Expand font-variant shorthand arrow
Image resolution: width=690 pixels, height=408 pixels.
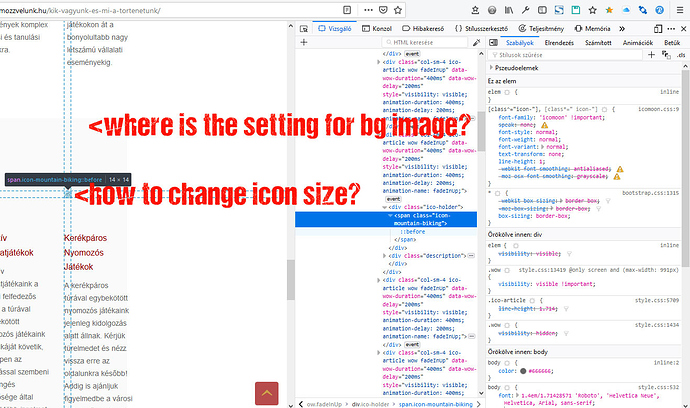(x=542, y=147)
